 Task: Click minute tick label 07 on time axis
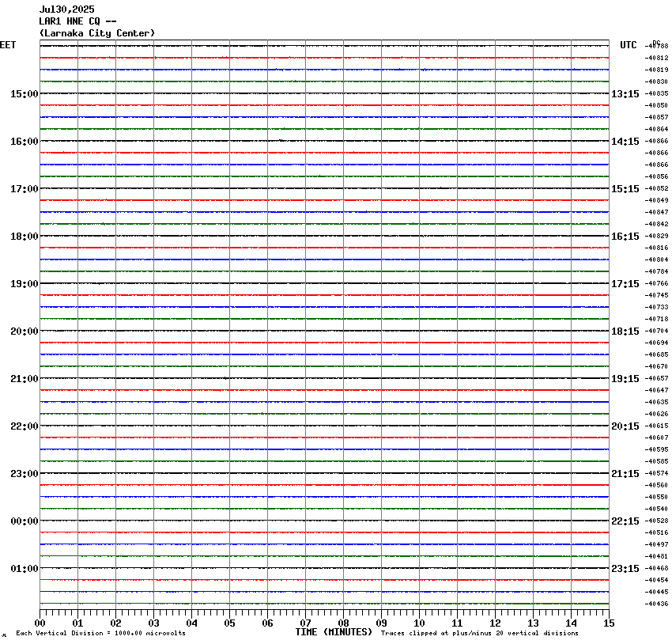(306, 623)
